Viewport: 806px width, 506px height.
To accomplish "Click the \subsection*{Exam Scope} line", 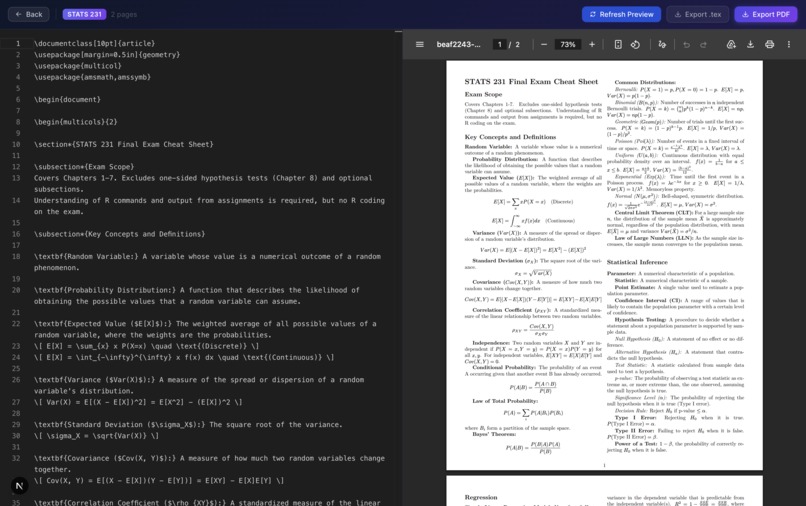I will tap(84, 167).
